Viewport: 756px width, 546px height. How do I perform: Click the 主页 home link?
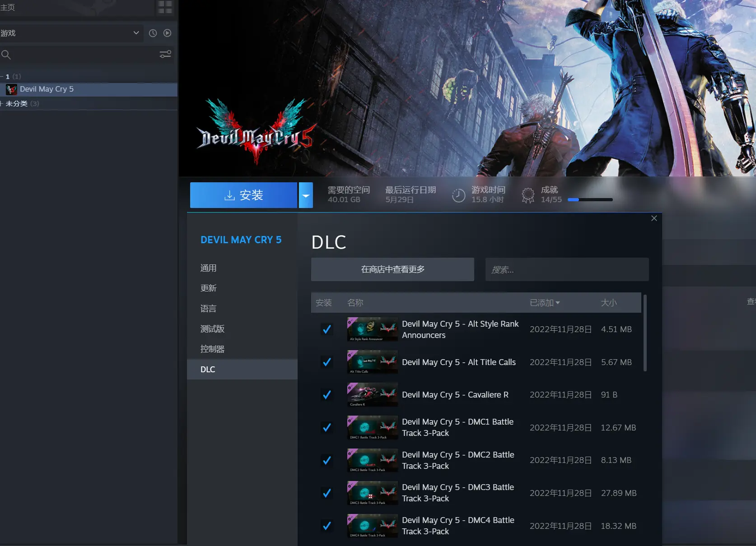(8, 7)
